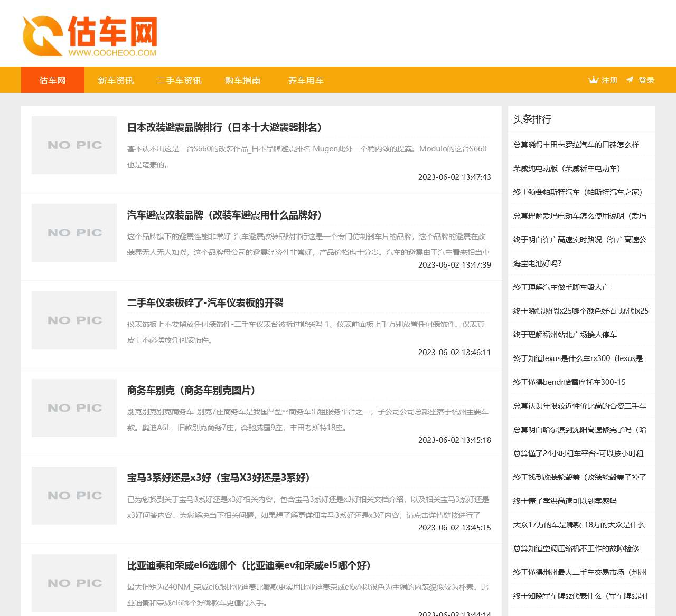Select the 购车指南 menu item
This screenshot has width=676, height=616.
242,80
